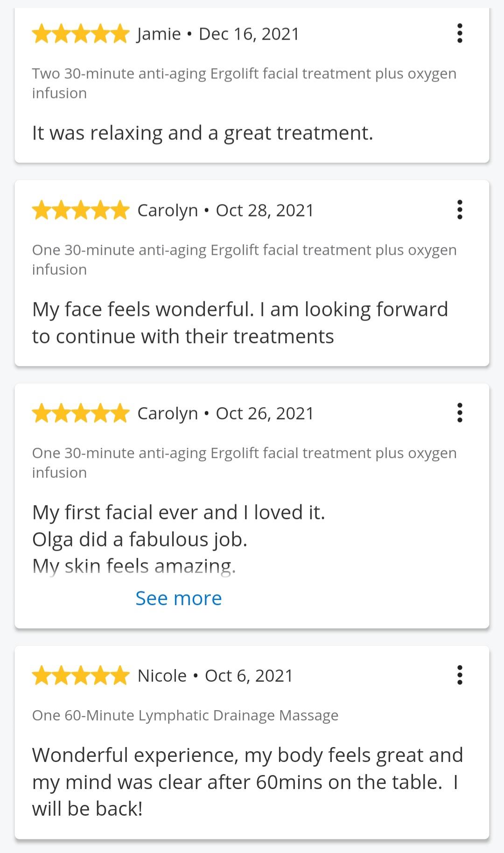Image resolution: width=504 pixels, height=853 pixels.
Task: Tap the 'My face feels wonderful' review text
Action: [x=240, y=323]
